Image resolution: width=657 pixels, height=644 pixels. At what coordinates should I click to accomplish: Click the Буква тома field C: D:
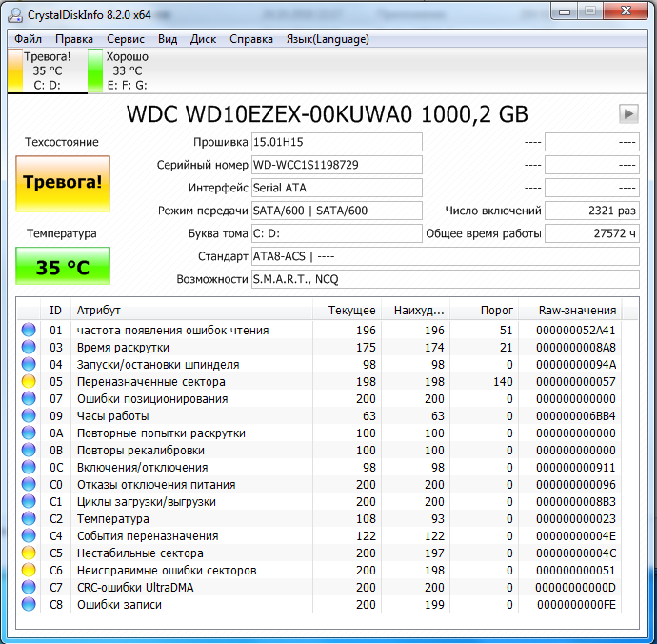pos(336,233)
